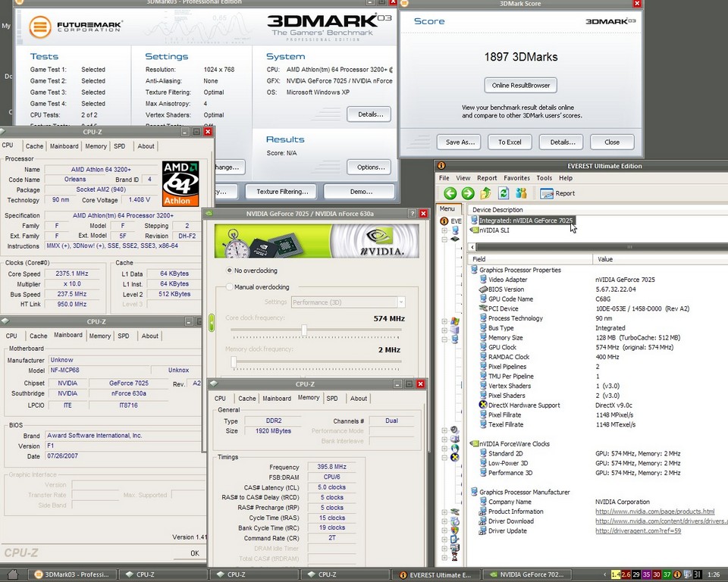The width and height of the screenshot is (728, 582).
Task: Switch to SPD tab in CPU-Z memory window
Action: [332, 398]
